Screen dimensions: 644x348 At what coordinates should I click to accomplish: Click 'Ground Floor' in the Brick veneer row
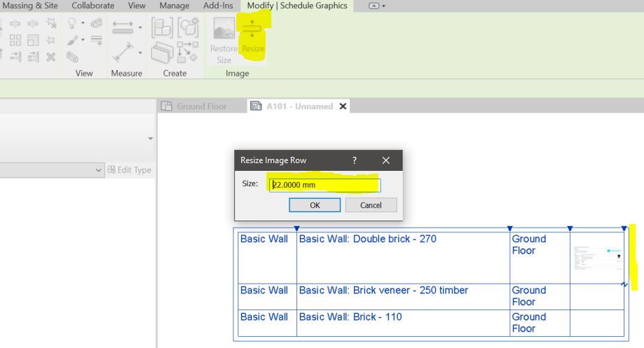tap(529, 296)
